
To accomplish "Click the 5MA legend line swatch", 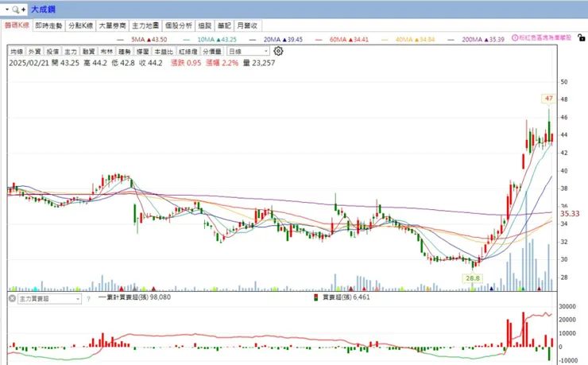I will pyautogui.click(x=120, y=40).
